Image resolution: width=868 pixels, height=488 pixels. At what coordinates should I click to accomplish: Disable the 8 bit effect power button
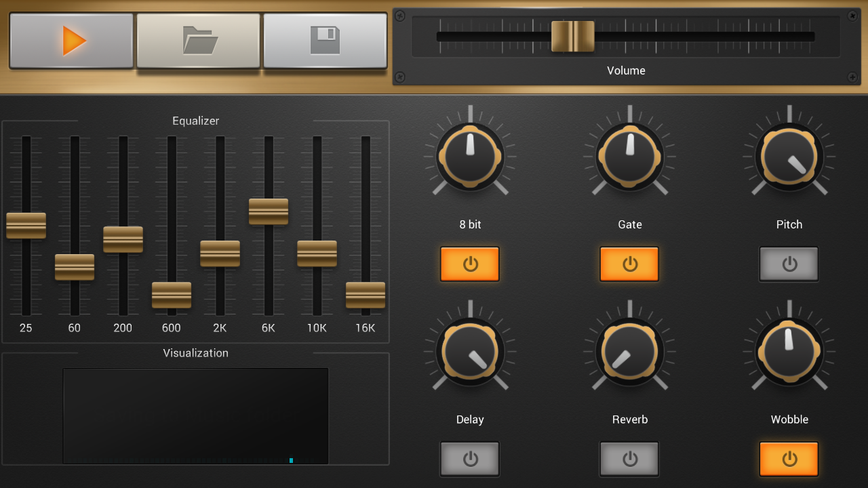pyautogui.click(x=470, y=264)
